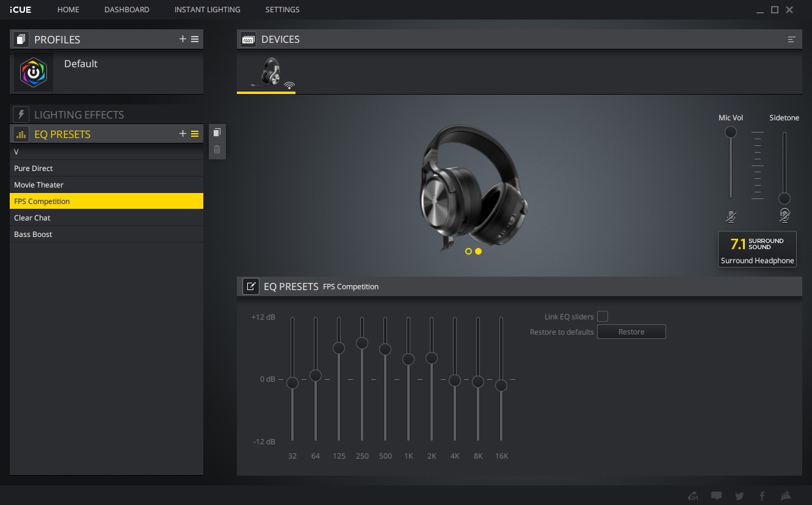Open the 24-hour support phone icon
Image resolution: width=812 pixels, height=505 pixels.
coord(692,496)
